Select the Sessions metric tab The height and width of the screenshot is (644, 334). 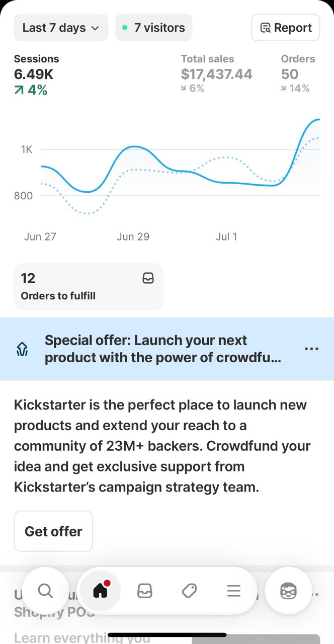(36, 74)
